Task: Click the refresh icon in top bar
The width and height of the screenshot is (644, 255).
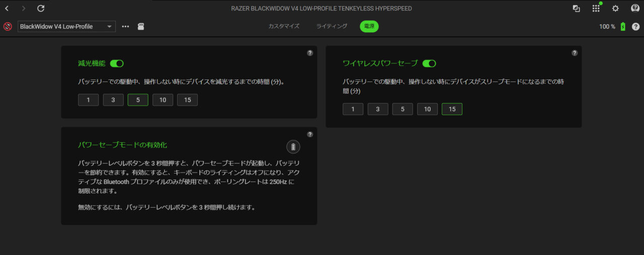Action: click(41, 9)
